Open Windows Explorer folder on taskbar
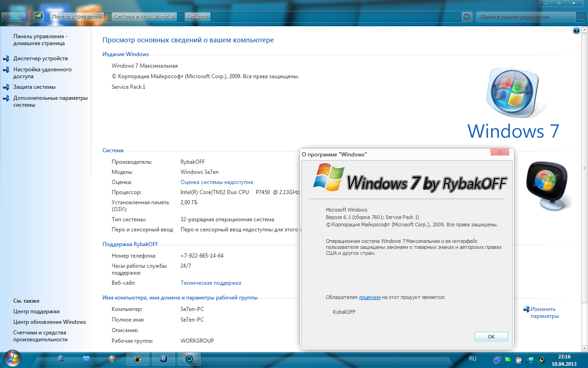This screenshot has width=588, height=368. 86,359
